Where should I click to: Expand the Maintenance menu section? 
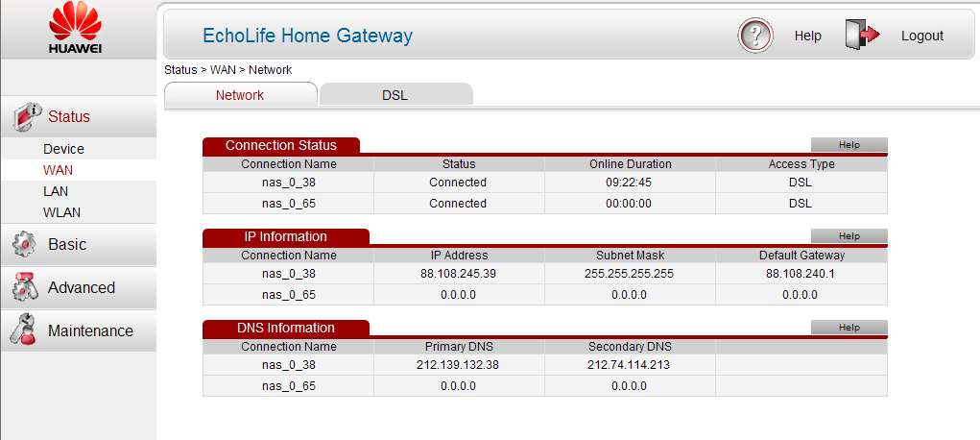pos(90,330)
